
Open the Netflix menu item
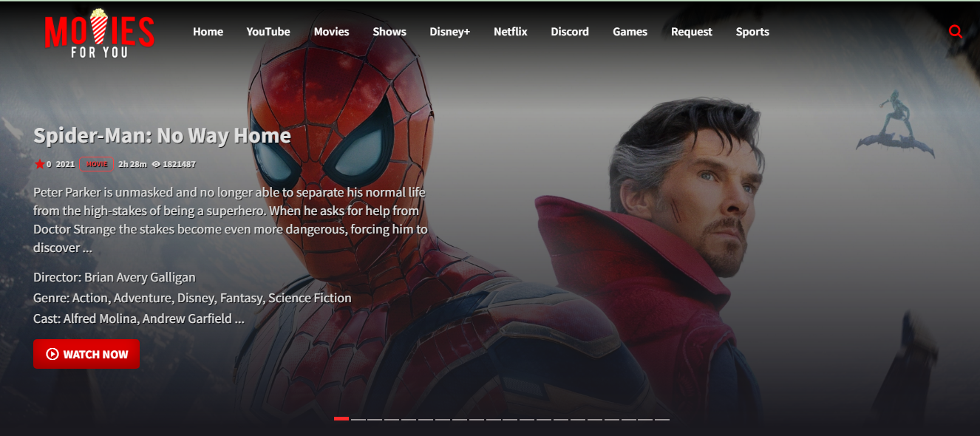coord(511,32)
